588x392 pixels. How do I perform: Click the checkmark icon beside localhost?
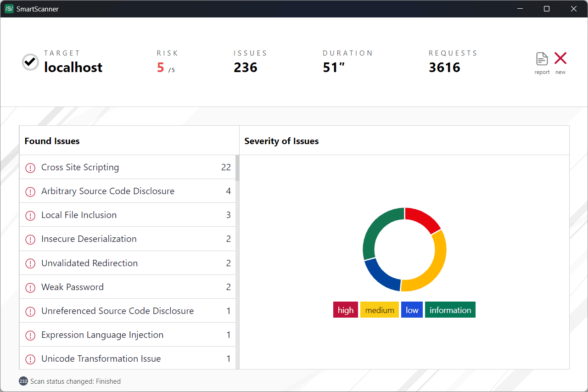click(x=30, y=62)
